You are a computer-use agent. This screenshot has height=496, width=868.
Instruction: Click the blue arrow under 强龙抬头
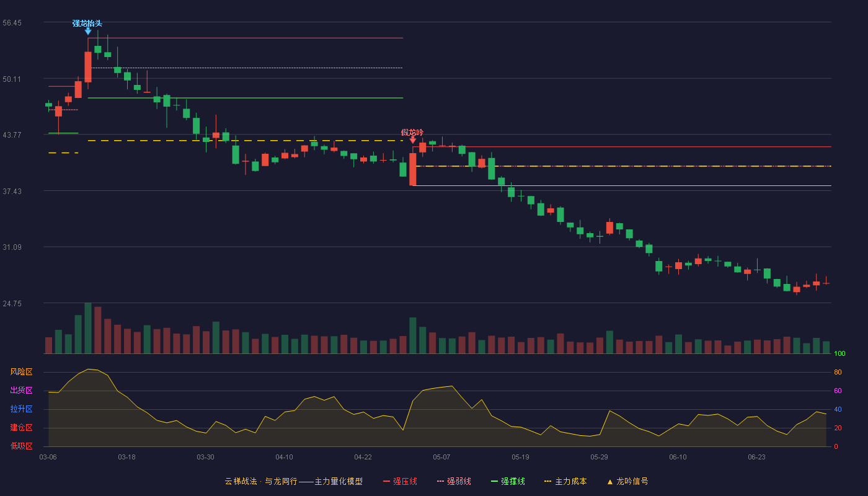[88, 31]
